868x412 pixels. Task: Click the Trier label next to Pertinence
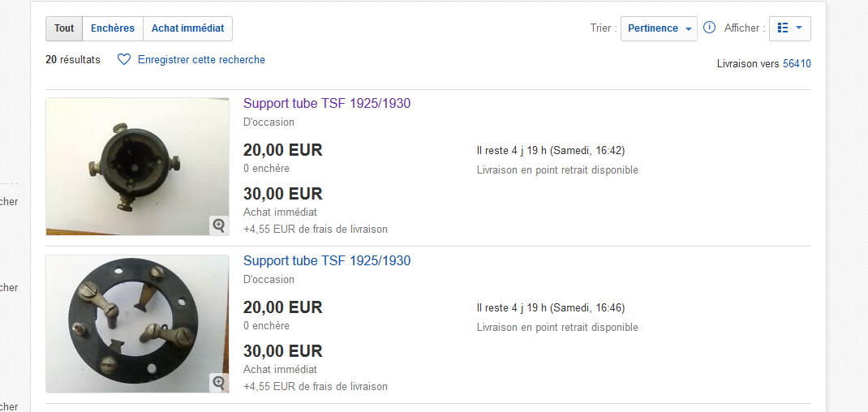click(x=604, y=28)
